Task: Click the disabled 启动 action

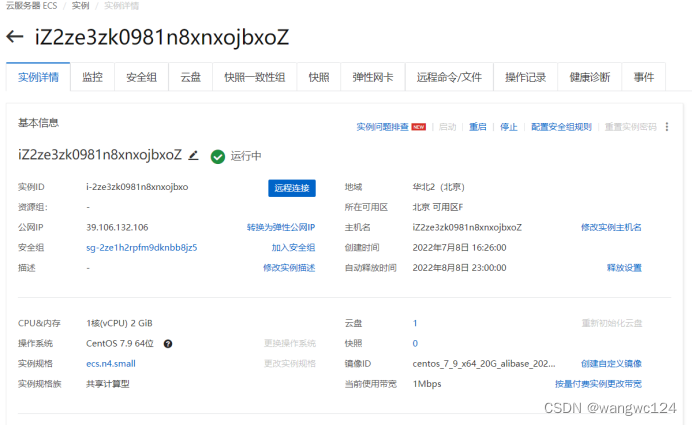Action: click(x=448, y=127)
